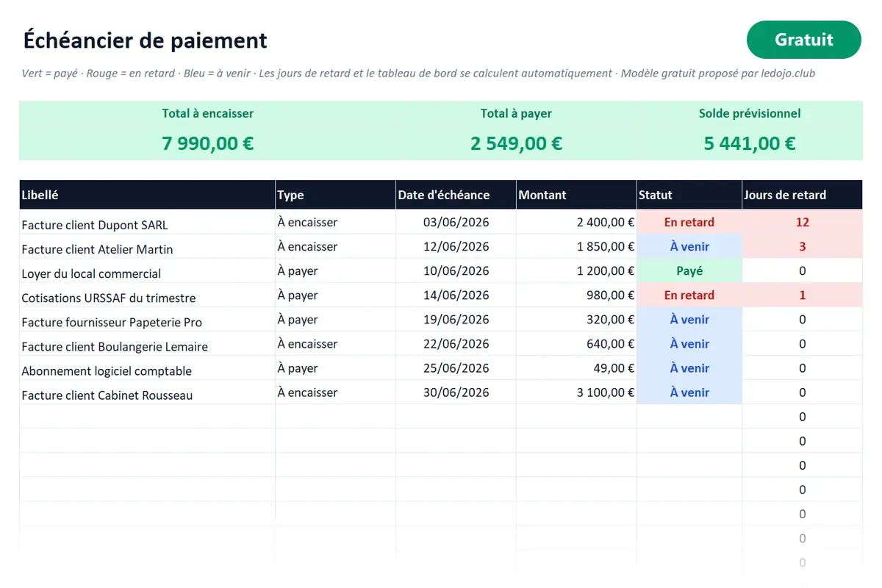The image size is (882, 588).
Task: Click the amount 1 850,00 € cell
Action: [x=576, y=246]
